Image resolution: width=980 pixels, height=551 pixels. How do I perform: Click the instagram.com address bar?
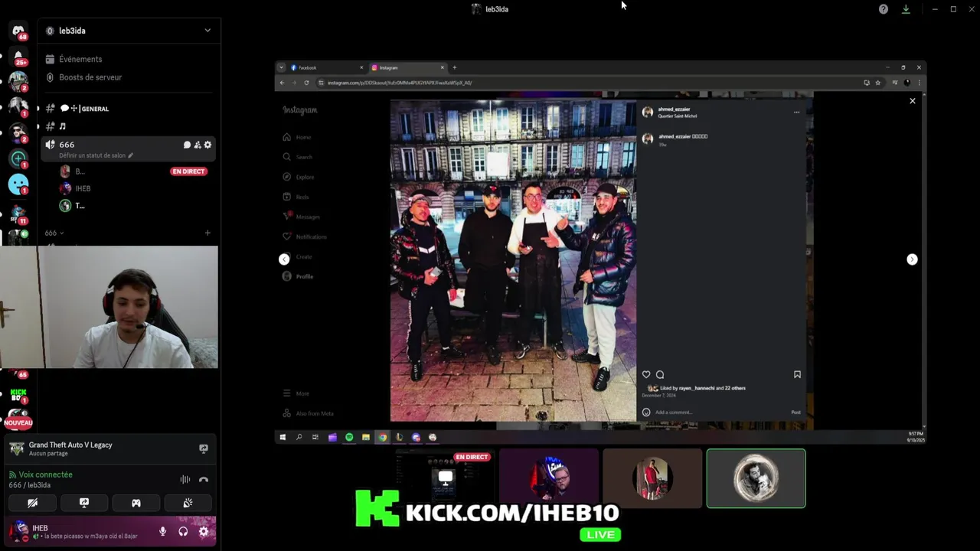[x=586, y=83]
